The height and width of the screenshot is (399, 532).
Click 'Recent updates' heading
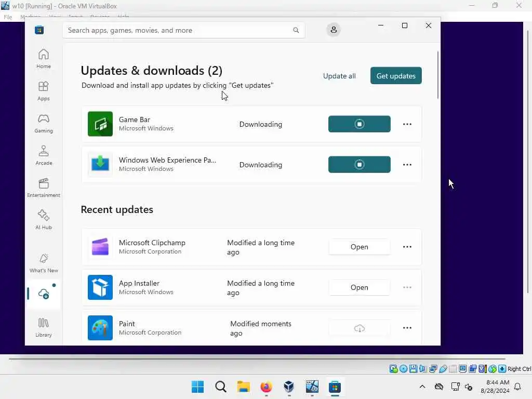pyautogui.click(x=117, y=210)
